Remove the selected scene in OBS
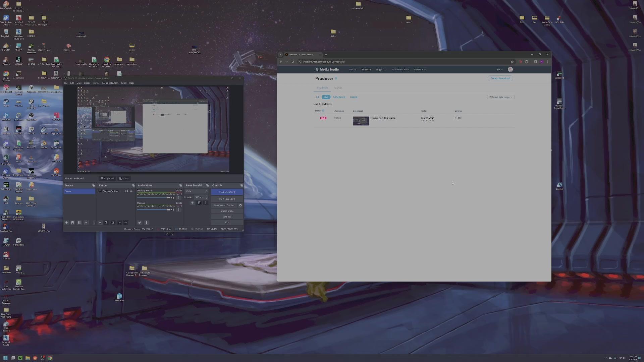The width and height of the screenshot is (644, 362). click(x=72, y=223)
